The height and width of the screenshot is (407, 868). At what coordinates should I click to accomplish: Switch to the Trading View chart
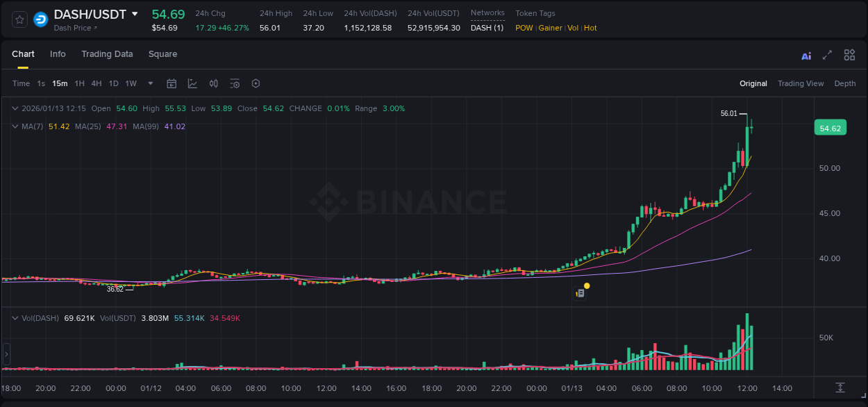pos(801,83)
